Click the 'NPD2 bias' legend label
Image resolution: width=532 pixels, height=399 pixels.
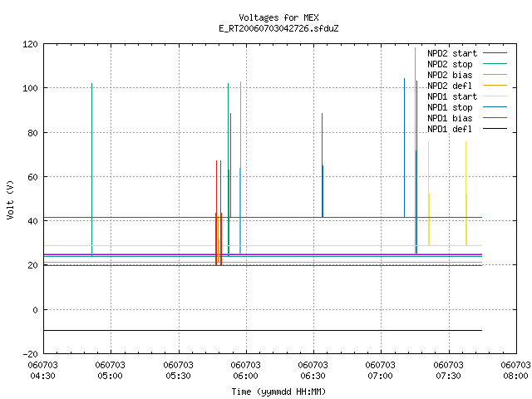click(450, 75)
